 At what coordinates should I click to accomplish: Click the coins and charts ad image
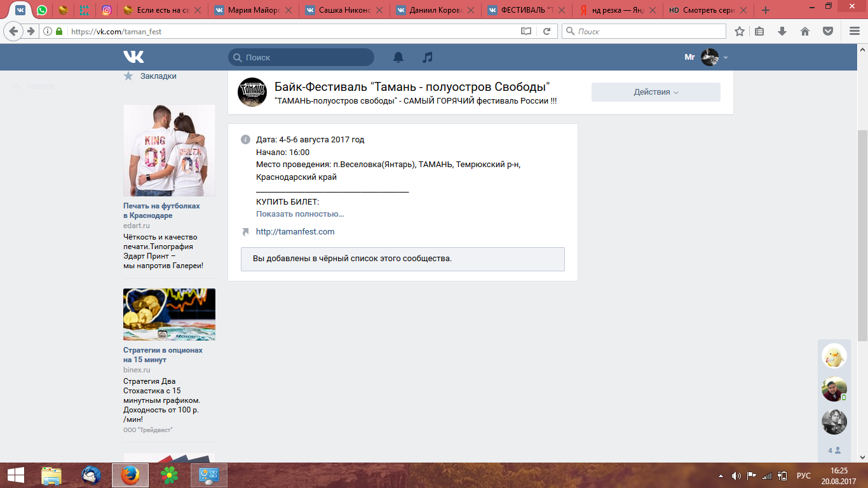point(169,315)
